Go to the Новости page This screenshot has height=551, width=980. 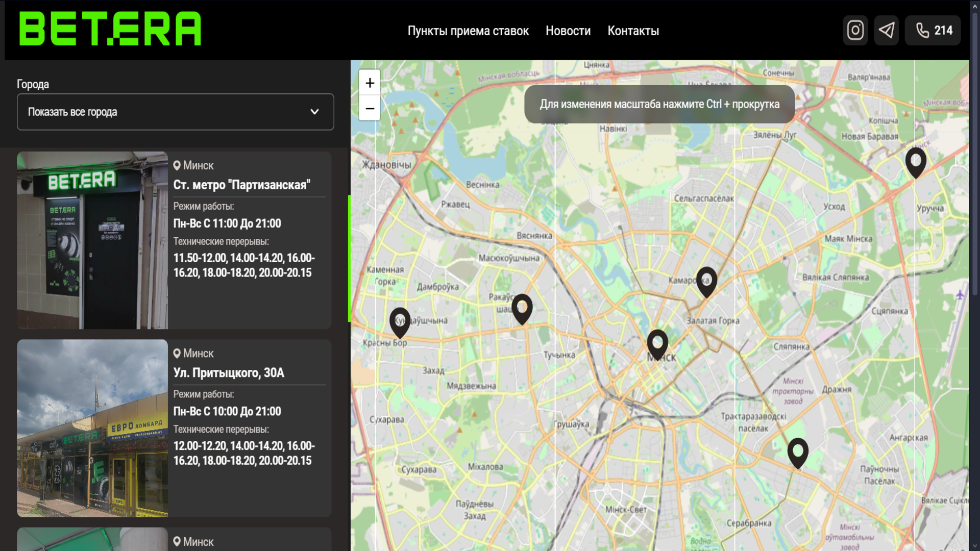[x=568, y=31]
